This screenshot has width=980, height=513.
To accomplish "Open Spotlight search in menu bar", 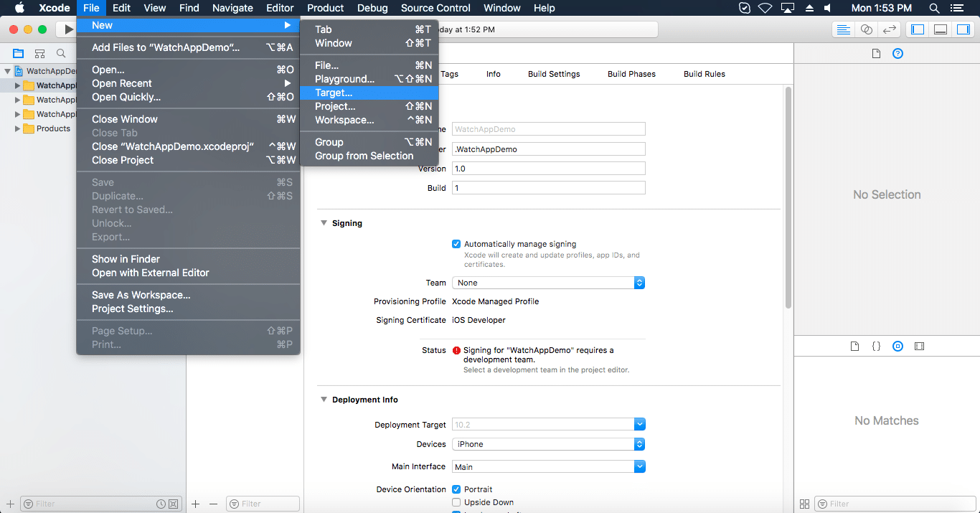I will [934, 8].
